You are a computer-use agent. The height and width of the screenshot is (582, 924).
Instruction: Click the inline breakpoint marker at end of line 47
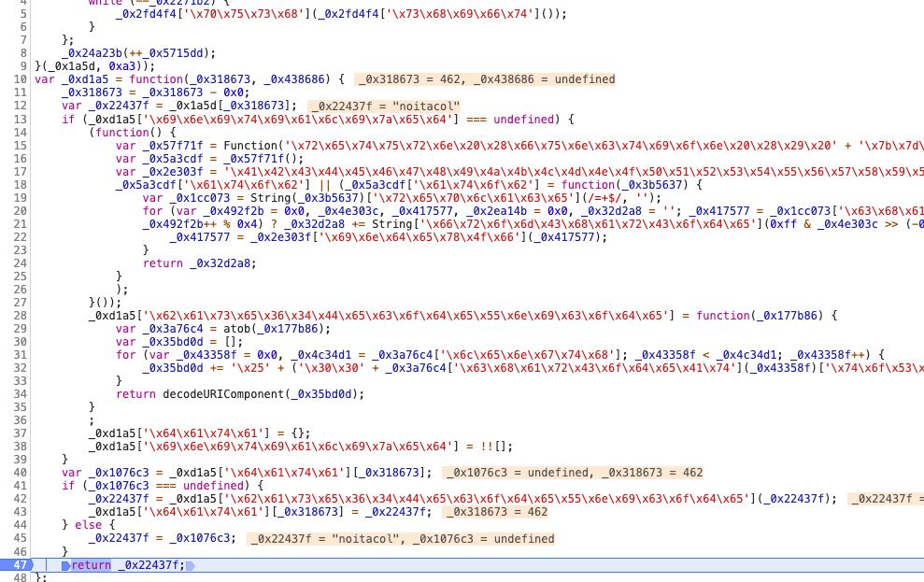click(x=191, y=565)
